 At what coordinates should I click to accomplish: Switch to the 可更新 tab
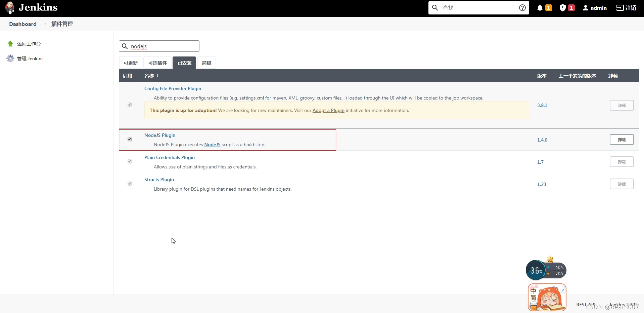pos(131,63)
